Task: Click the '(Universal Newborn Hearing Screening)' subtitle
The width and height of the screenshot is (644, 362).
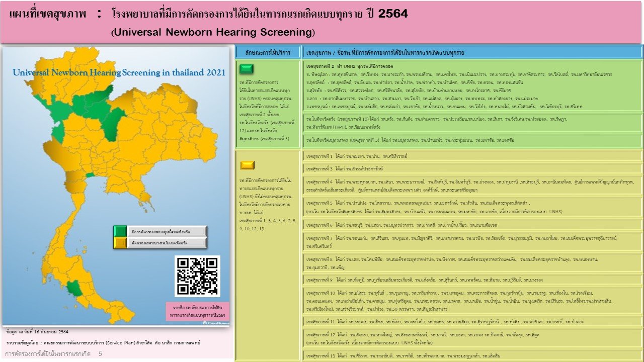Action: tap(213, 32)
